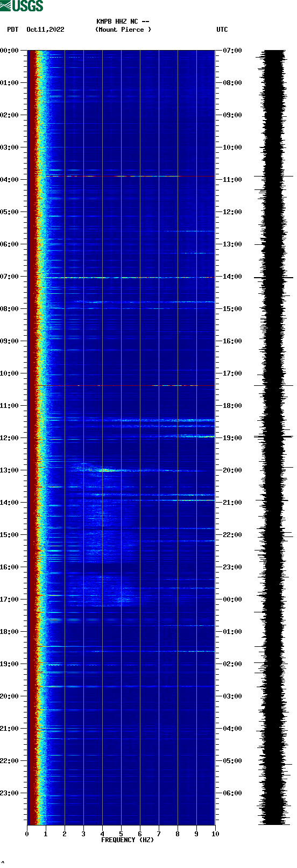
Task: Click the (Mount Pierce) subtitle
Action: (x=123, y=30)
